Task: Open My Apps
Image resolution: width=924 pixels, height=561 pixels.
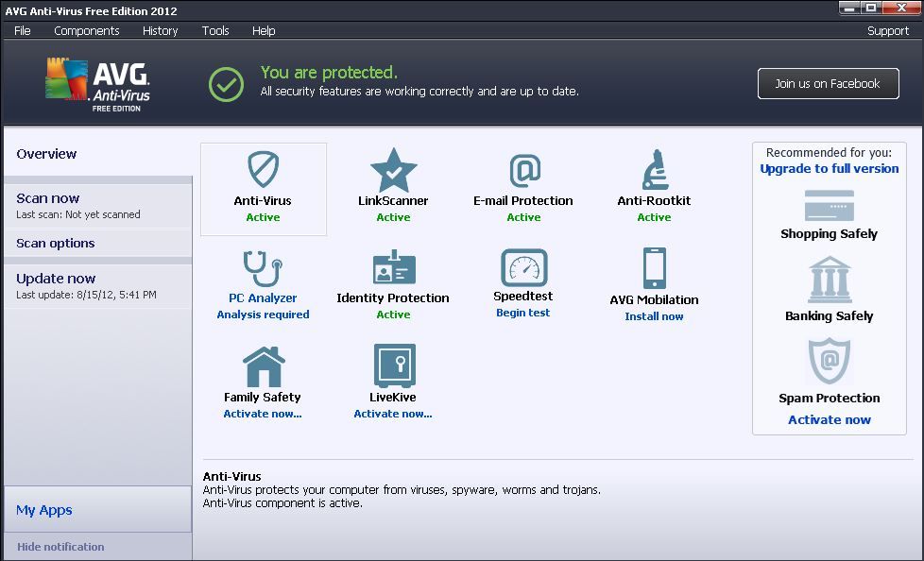Action: [44, 510]
